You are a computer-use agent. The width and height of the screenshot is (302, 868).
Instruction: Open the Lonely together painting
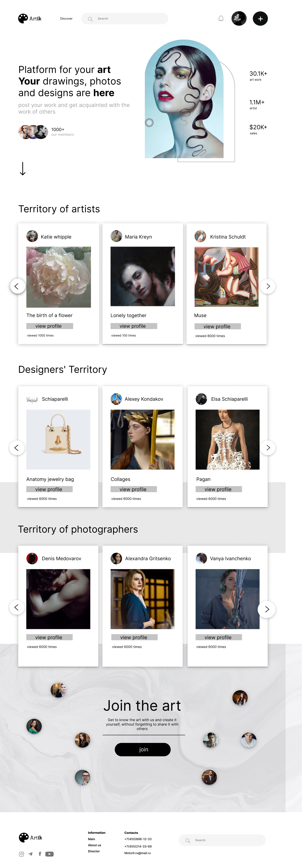pyautogui.click(x=143, y=276)
